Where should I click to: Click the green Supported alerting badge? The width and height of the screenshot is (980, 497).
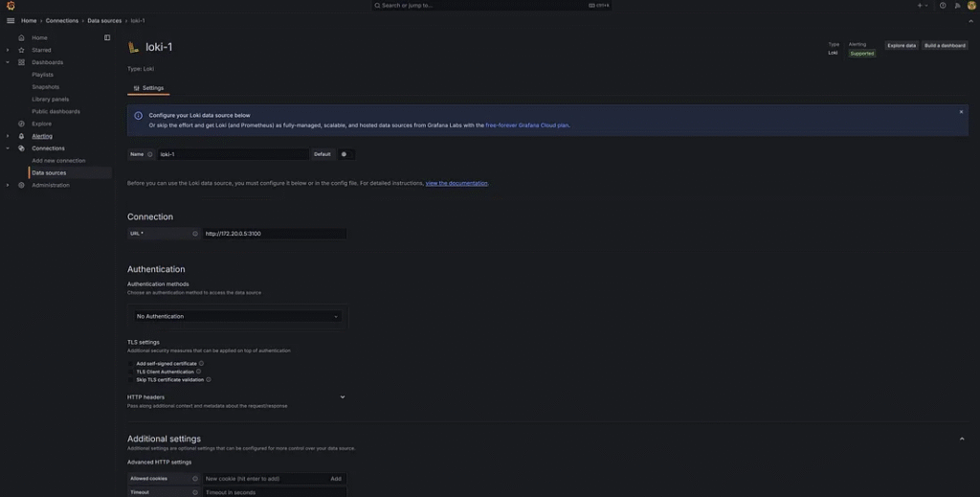[x=862, y=54]
